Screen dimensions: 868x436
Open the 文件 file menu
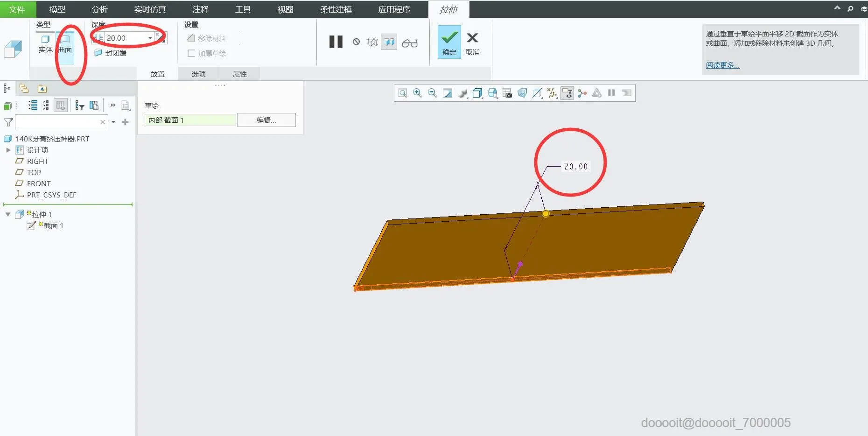tap(17, 9)
